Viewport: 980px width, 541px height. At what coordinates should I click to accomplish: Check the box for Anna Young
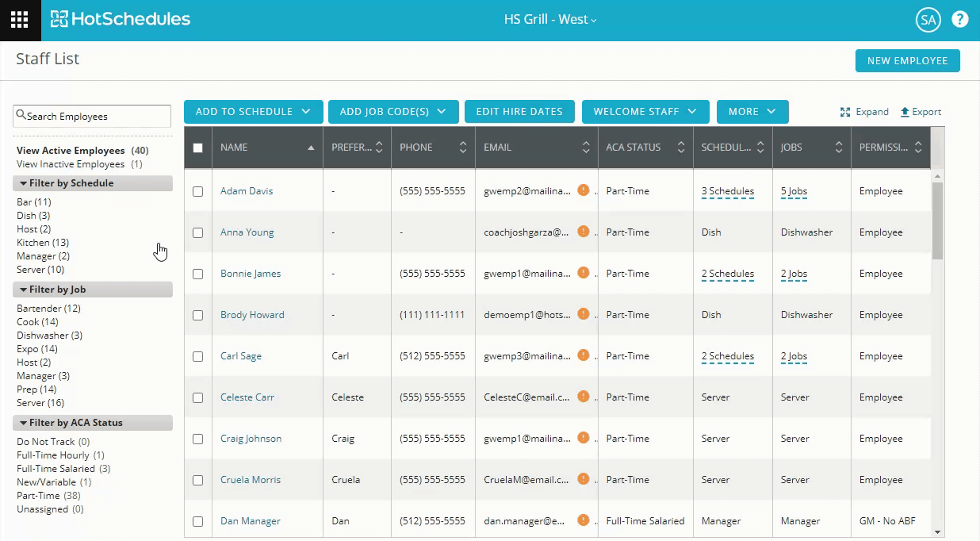point(198,232)
